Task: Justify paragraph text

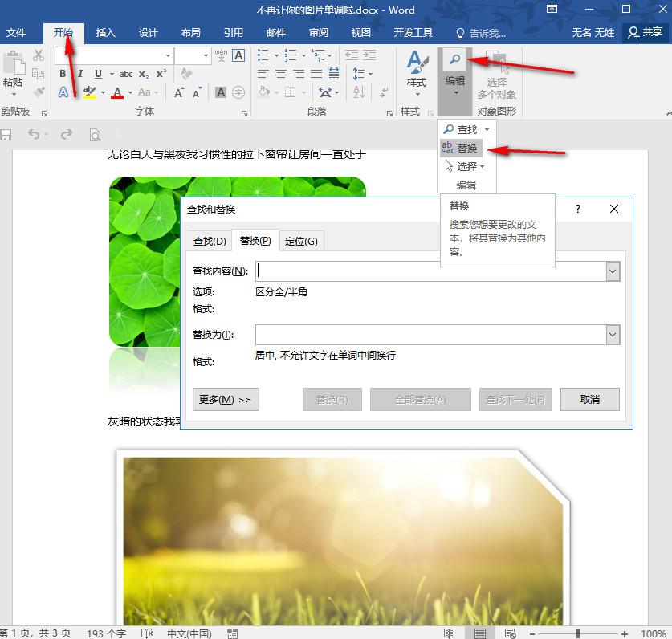Action: (x=316, y=74)
